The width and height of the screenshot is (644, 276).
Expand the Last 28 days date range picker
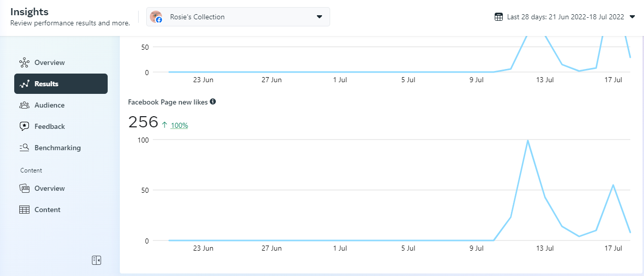click(565, 17)
